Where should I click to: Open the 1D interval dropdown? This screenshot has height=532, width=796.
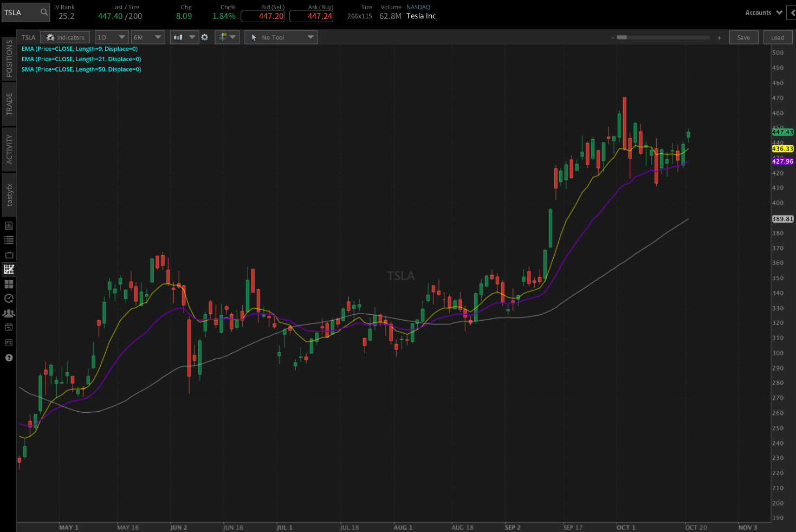coord(111,37)
